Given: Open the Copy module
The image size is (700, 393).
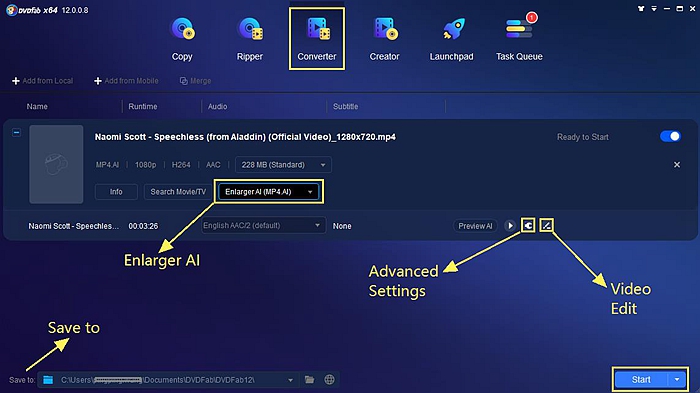Looking at the screenshot, I should tap(182, 39).
